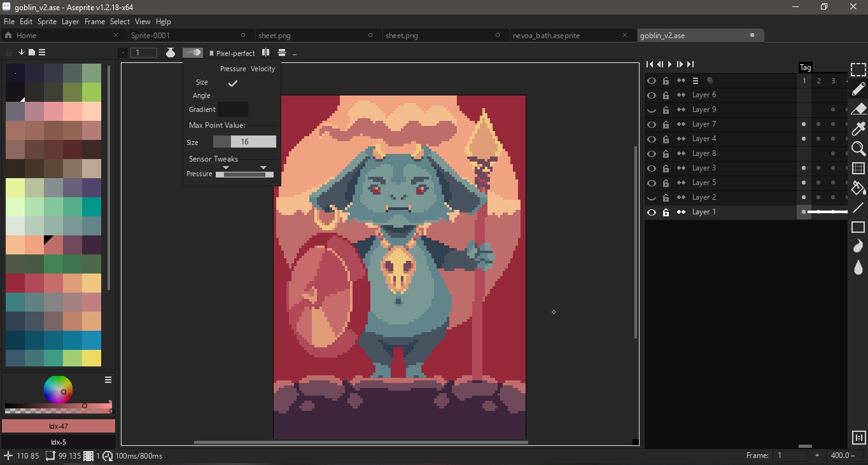Select the Blur drop tool
This screenshot has width=868, height=465.
(x=858, y=268)
